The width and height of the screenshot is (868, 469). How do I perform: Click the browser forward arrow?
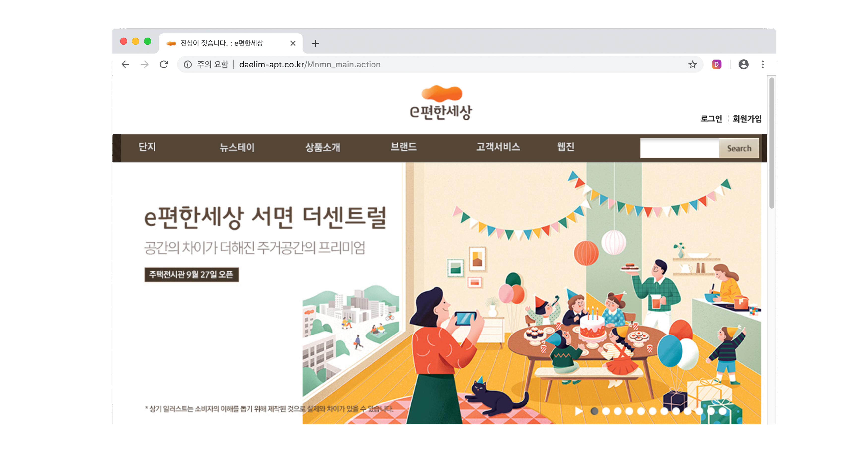point(145,65)
